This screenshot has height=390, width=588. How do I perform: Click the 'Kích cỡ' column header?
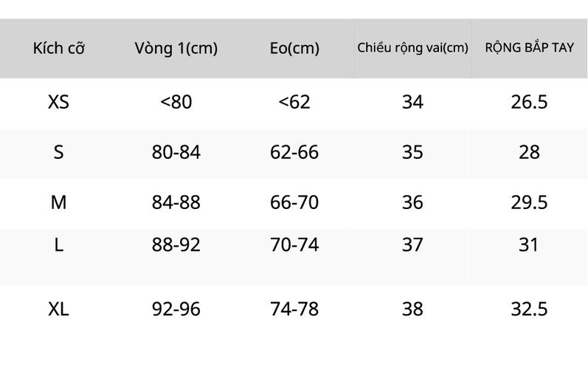[58, 48]
